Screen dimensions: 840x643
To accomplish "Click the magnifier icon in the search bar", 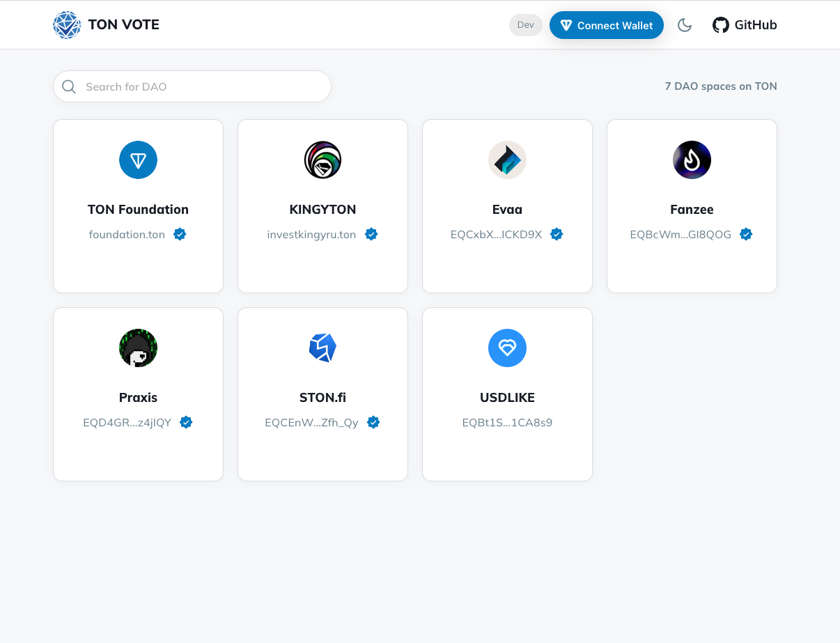I will [x=69, y=86].
